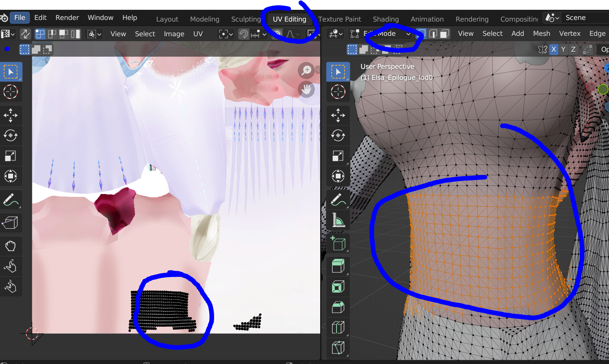
Task: Open the UV editor Image menu
Action: tap(174, 34)
